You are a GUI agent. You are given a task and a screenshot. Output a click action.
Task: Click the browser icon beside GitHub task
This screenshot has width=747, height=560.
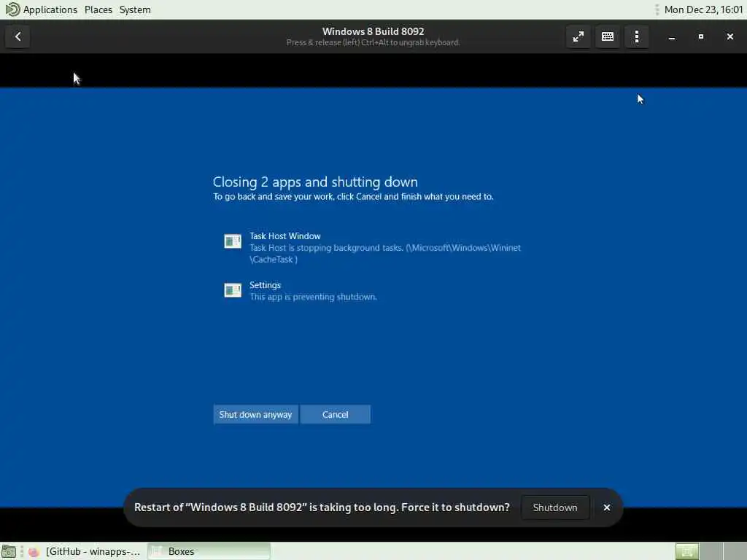34,552
